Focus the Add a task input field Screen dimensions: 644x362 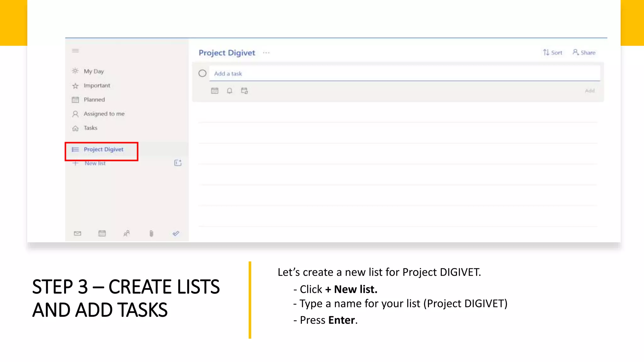coord(405,74)
